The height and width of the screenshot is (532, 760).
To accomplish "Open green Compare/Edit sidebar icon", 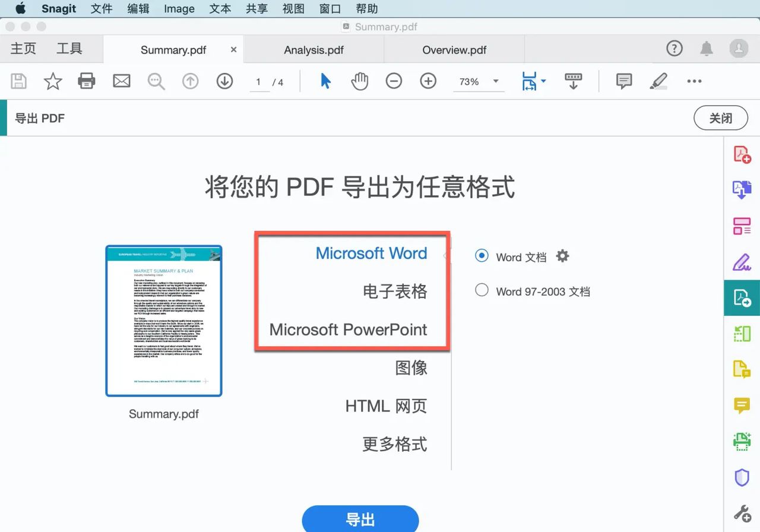I will [x=742, y=334].
